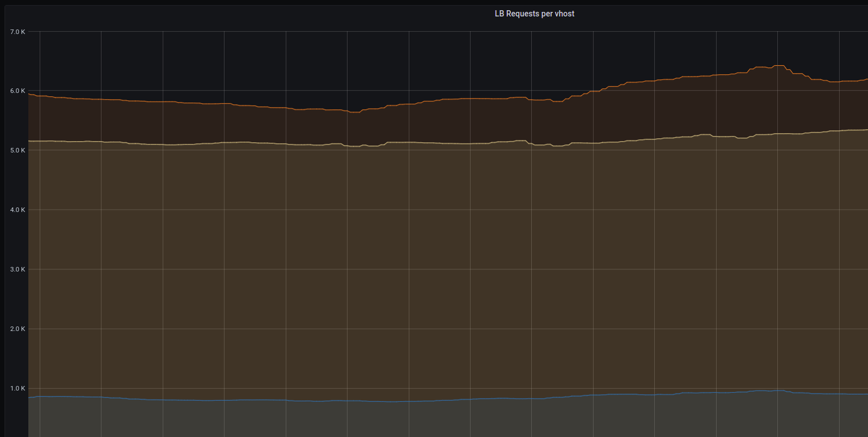Click the 5.0 K y-axis label

click(x=18, y=150)
